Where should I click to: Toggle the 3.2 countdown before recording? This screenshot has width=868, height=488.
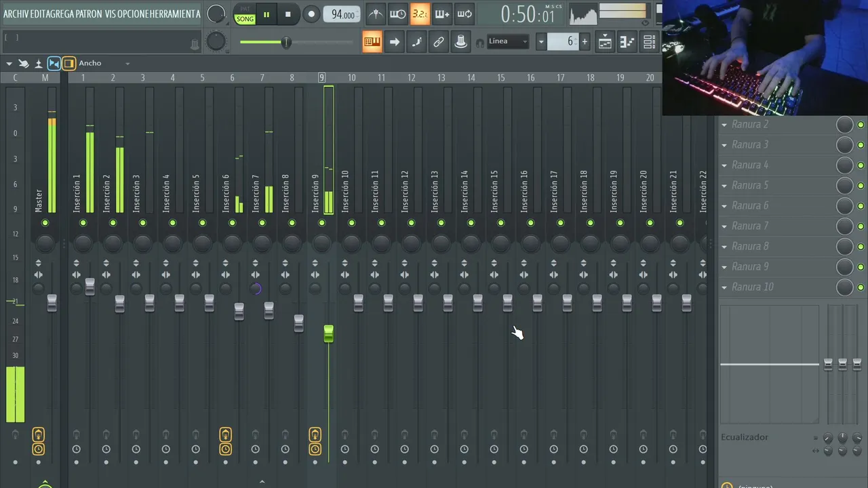coord(420,14)
